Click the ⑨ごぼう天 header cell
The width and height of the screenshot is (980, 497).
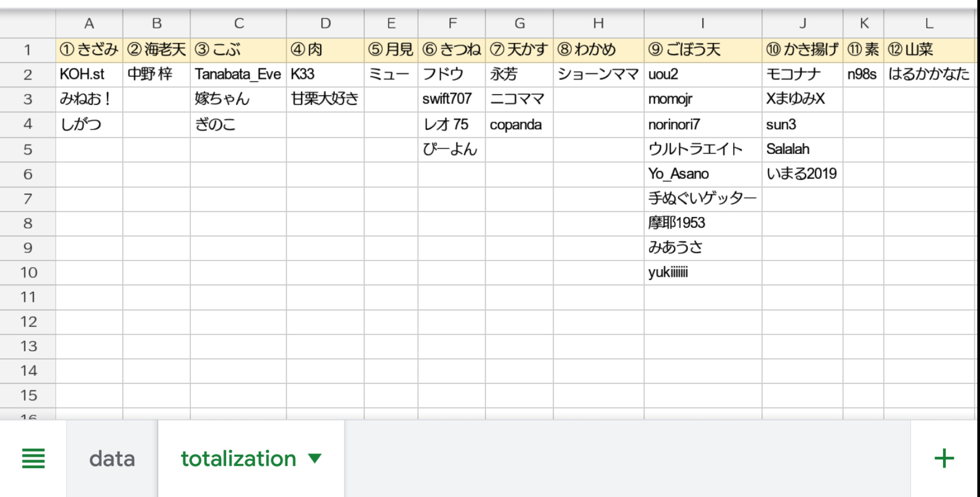(x=702, y=50)
